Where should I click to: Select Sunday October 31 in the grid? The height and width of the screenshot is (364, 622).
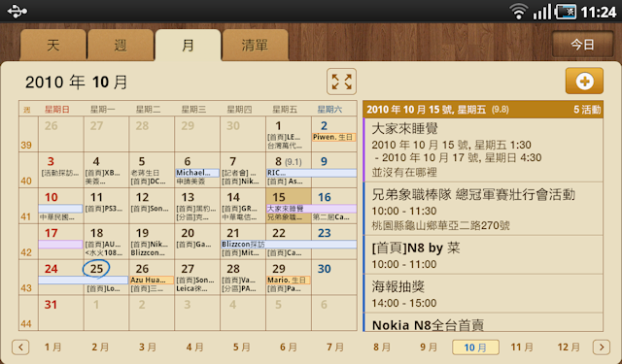61,313
